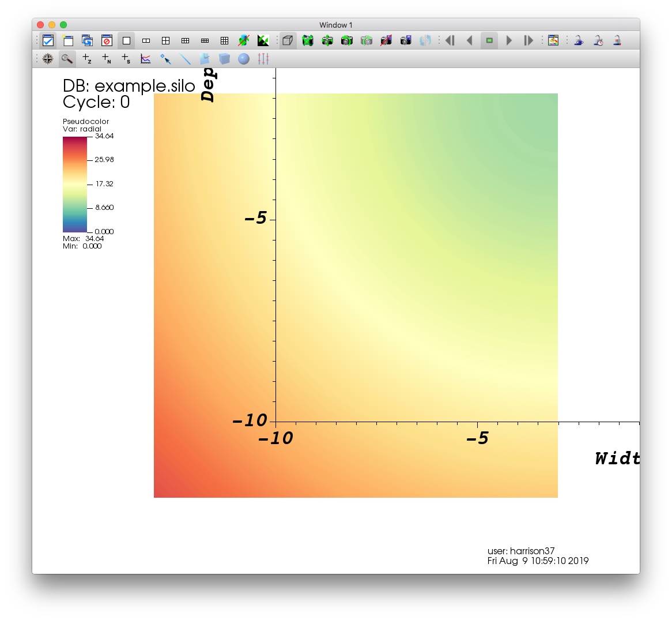Enable the Axis Restriction tool
This screenshot has width=672, height=620.
(263, 59)
